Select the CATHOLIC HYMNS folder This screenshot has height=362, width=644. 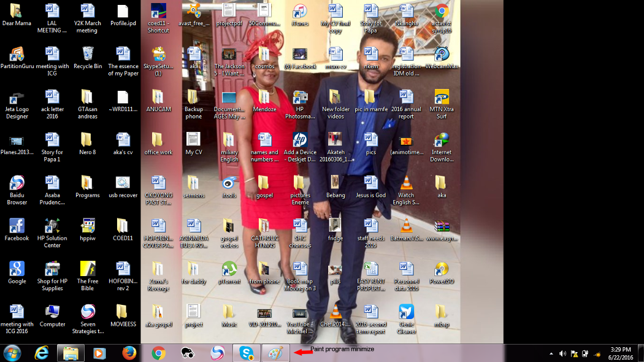click(264, 233)
